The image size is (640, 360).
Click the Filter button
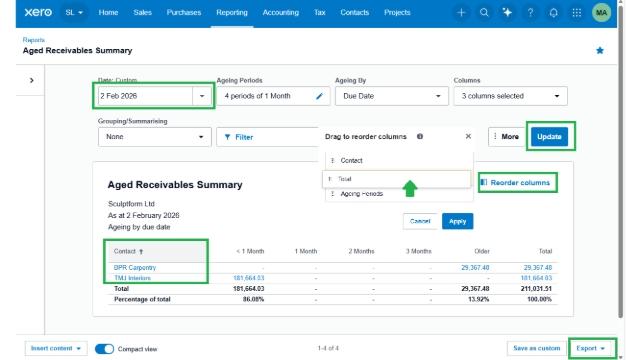click(239, 137)
